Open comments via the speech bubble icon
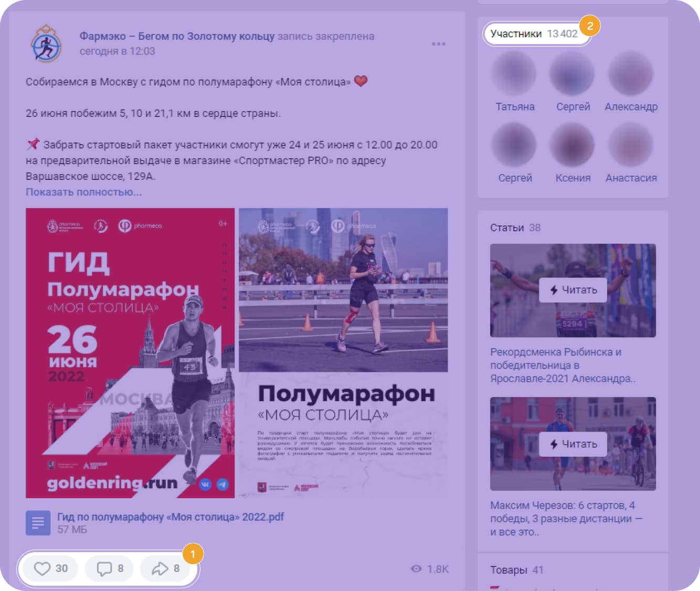The width and height of the screenshot is (700, 591). (x=104, y=568)
